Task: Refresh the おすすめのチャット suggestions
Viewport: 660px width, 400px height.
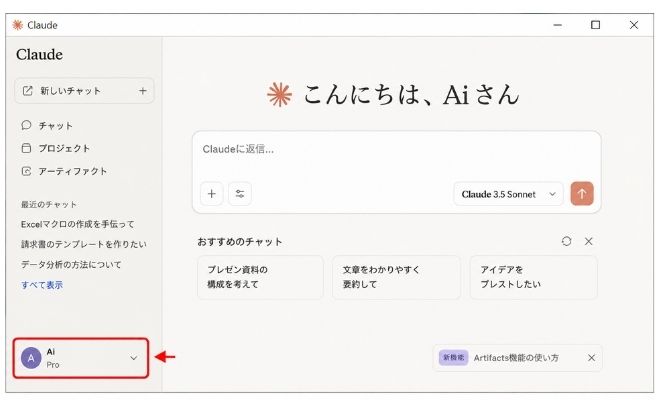Action: point(566,241)
